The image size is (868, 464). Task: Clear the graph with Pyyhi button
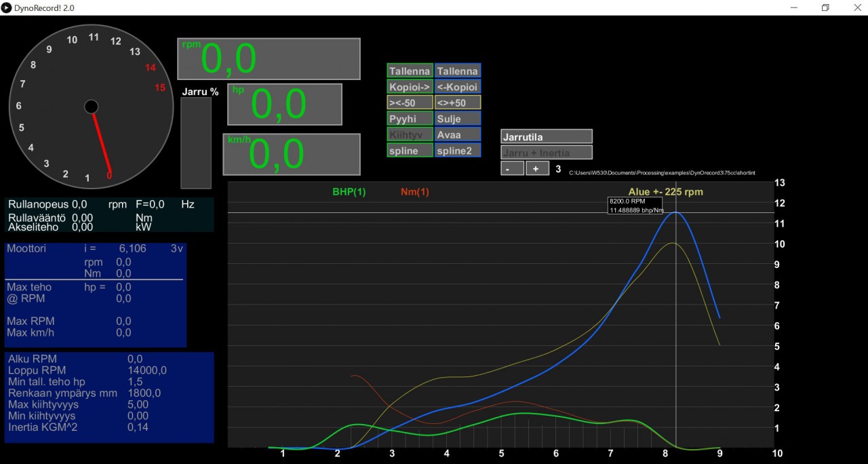[410, 119]
